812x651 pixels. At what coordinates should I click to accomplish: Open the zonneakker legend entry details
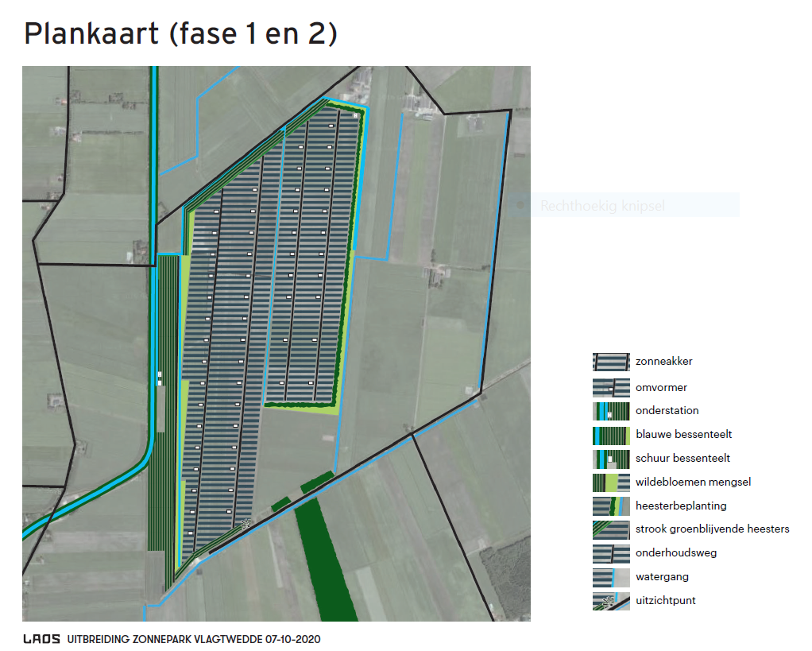click(663, 361)
